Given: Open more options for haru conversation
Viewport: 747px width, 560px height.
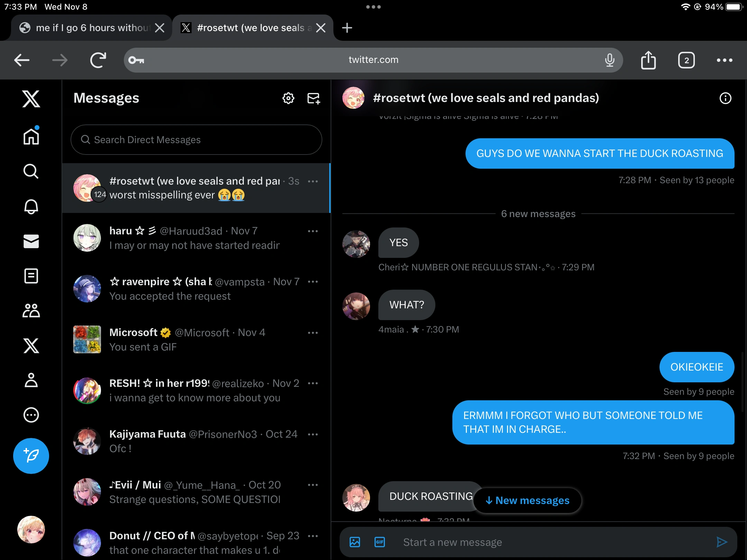Looking at the screenshot, I should tap(313, 231).
